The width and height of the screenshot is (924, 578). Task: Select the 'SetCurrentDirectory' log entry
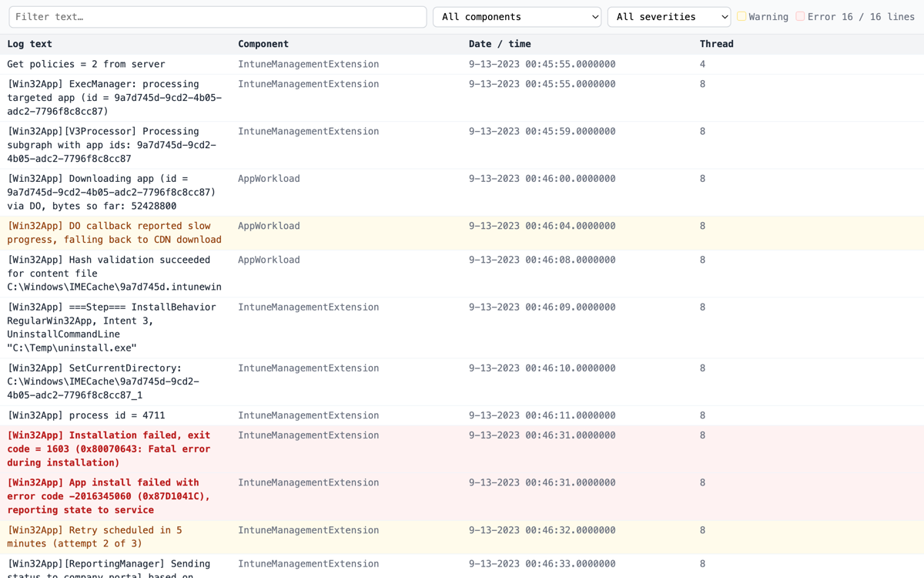click(x=462, y=381)
